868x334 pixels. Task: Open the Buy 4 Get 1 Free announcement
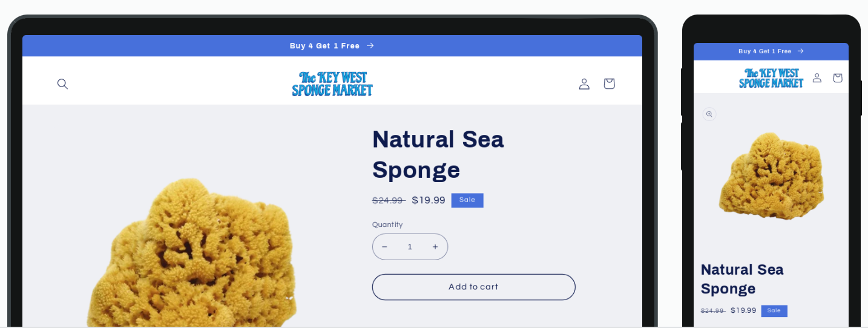point(332,46)
